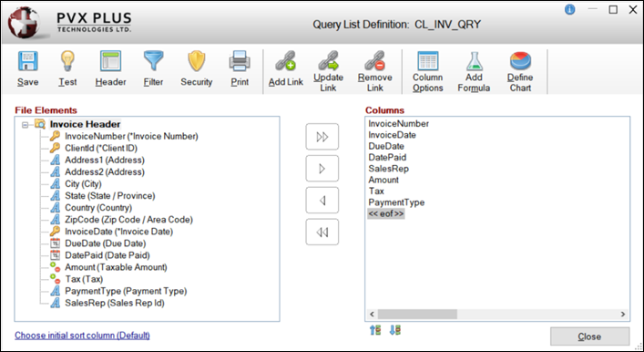Viewport: 644px width, 352px height.
Task: Select Amount in Columns list
Action: (383, 180)
